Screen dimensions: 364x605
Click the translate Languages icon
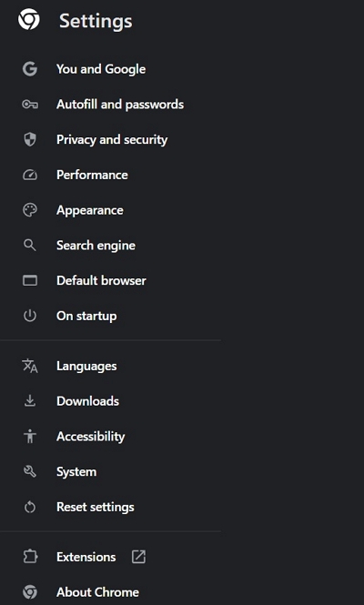30,366
